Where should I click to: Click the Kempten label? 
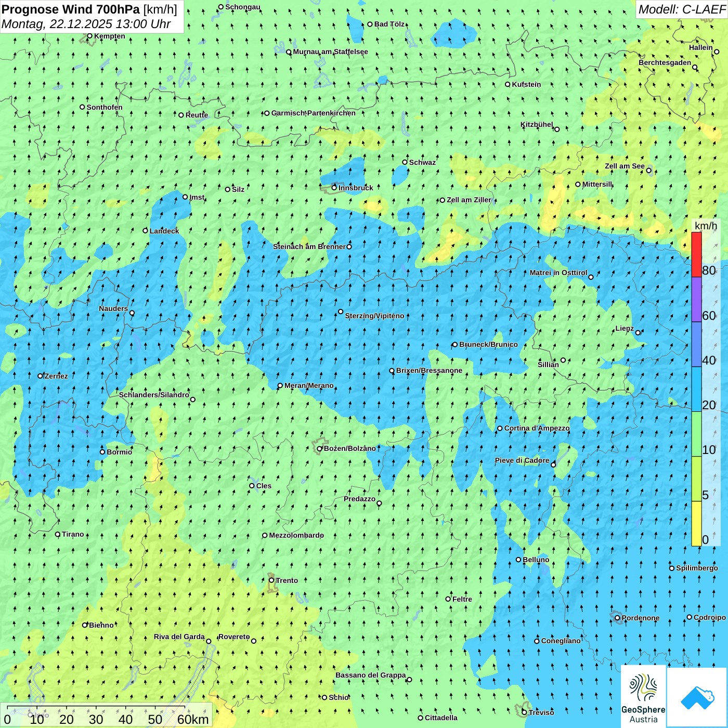pos(109,36)
